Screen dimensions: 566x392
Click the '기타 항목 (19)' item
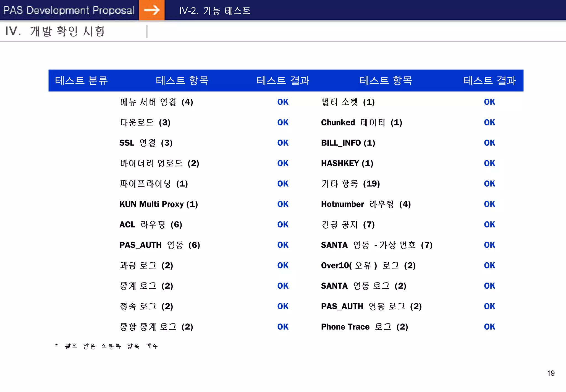point(350,184)
